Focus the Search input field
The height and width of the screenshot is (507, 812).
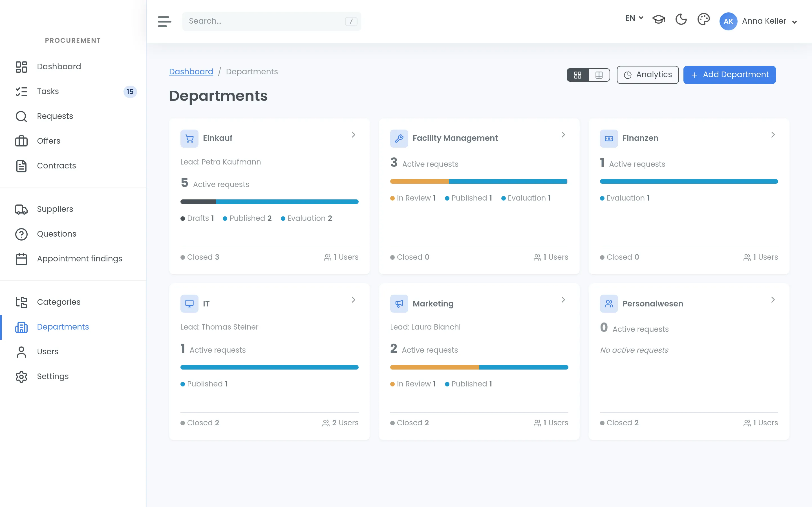(x=272, y=21)
